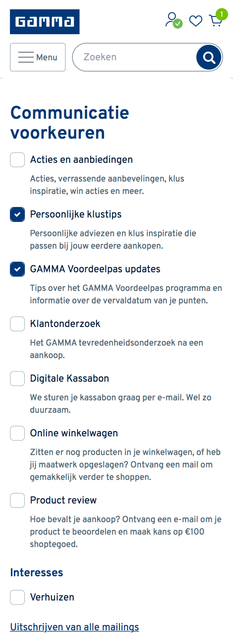Viewport: 233px width, 644px height.
Task: Click the GAMMA logo
Action: [x=45, y=22]
